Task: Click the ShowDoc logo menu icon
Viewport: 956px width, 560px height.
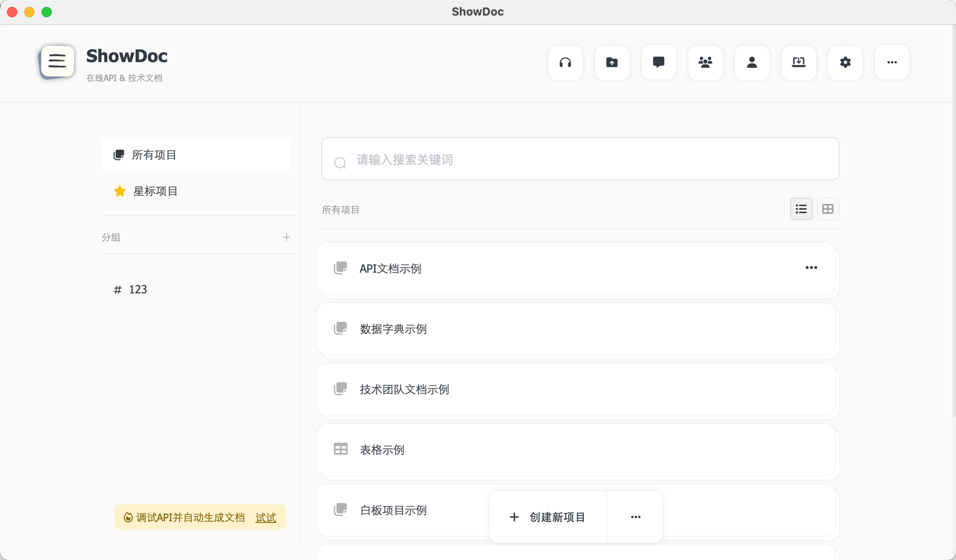Action: point(57,62)
